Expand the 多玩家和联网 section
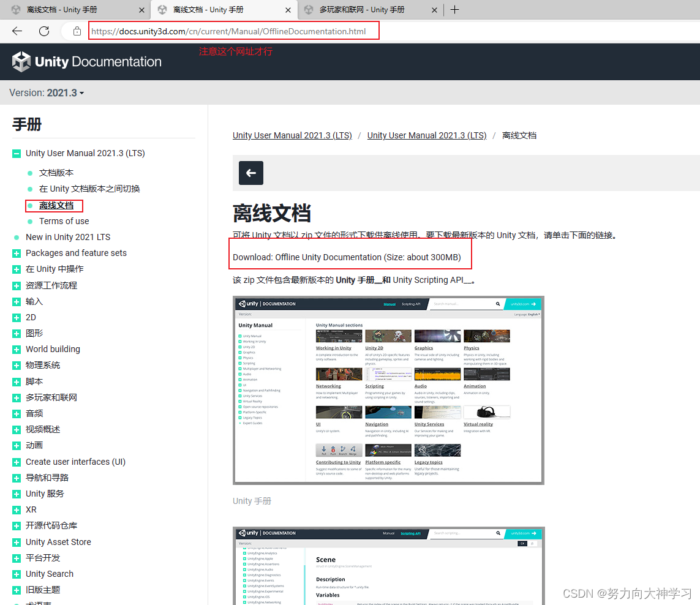The height and width of the screenshot is (605, 700). click(x=17, y=398)
